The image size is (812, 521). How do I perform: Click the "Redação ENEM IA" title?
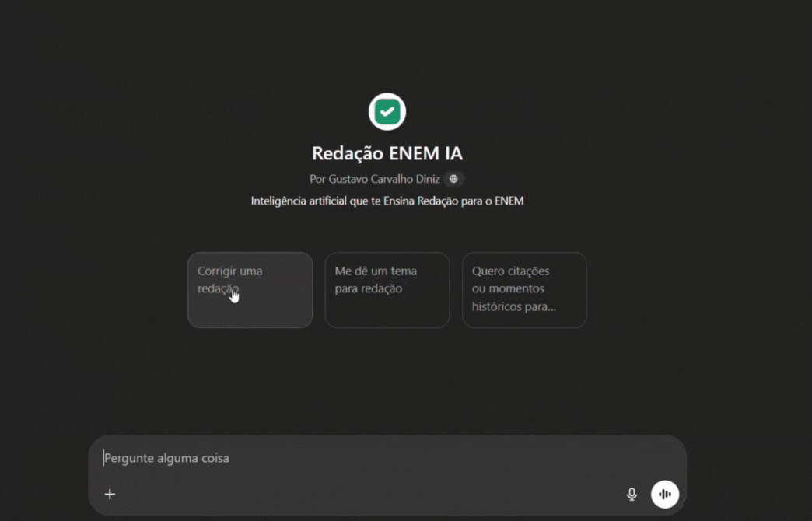click(387, 153)
